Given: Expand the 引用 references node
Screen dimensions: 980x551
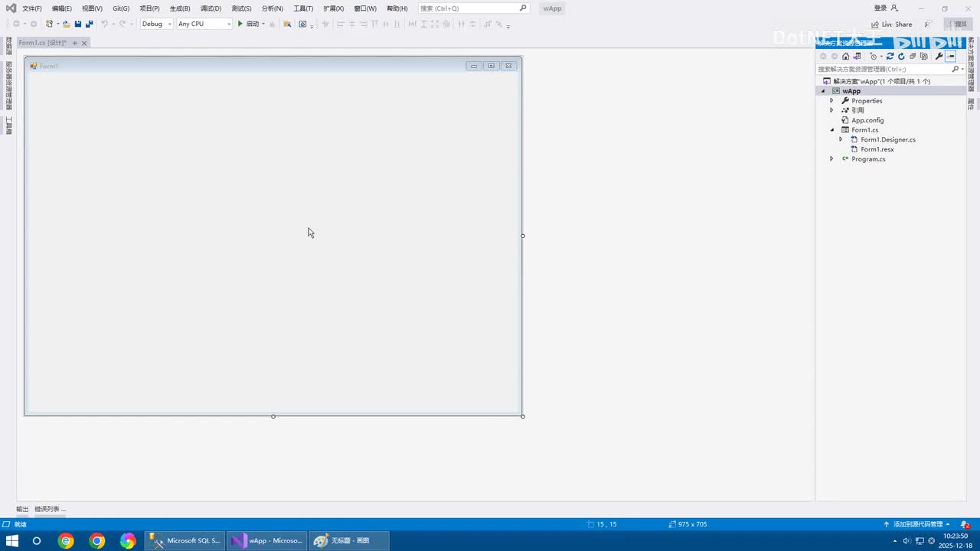Looking at the screenshot, I should (x=831, y=110).
